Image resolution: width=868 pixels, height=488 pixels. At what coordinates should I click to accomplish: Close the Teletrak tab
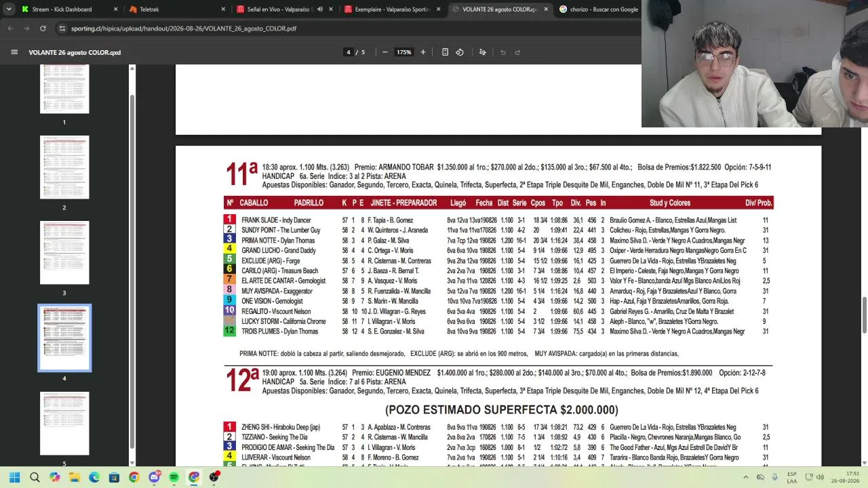point(223,9)
